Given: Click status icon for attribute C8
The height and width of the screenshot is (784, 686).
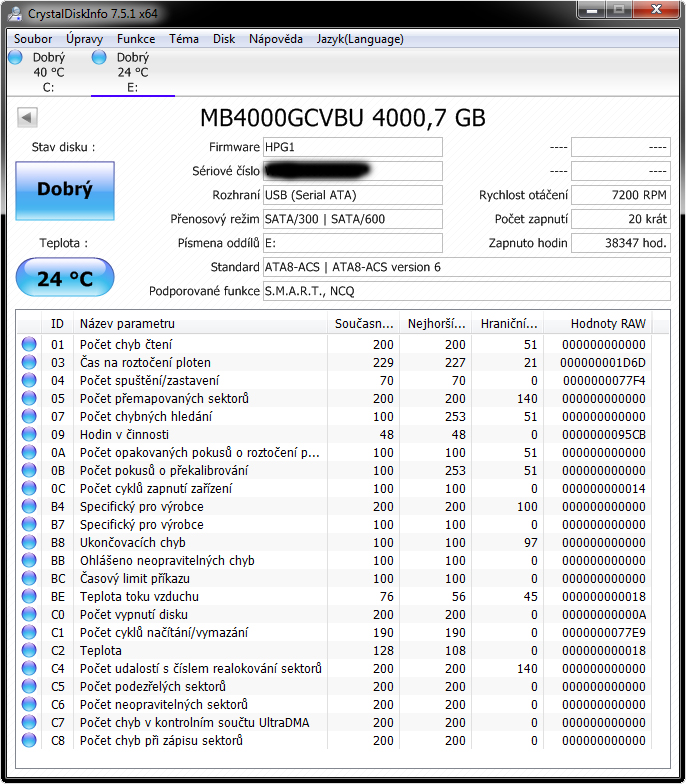Looking at the screenshot, I should [29, 740].
